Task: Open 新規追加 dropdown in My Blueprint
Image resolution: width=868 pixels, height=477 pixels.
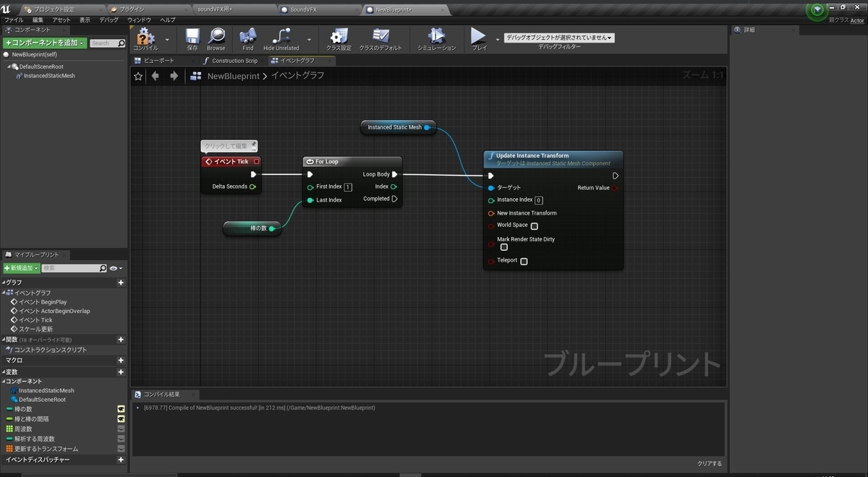Action: (x=21, y=268)
